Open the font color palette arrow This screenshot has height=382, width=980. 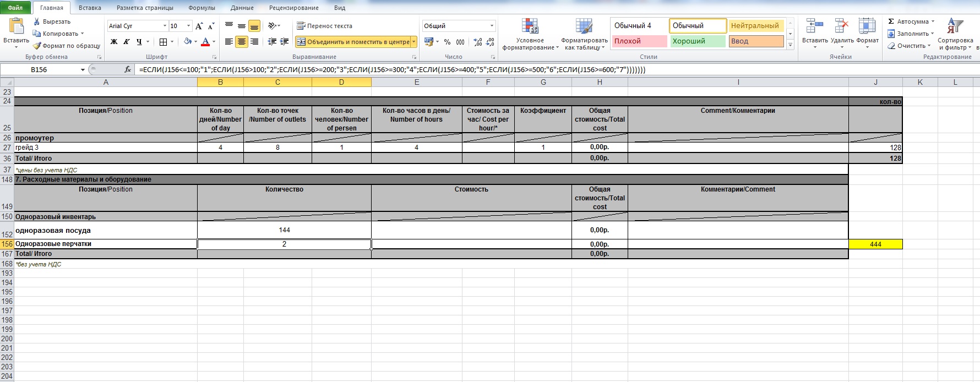click(x=214, y=42)
